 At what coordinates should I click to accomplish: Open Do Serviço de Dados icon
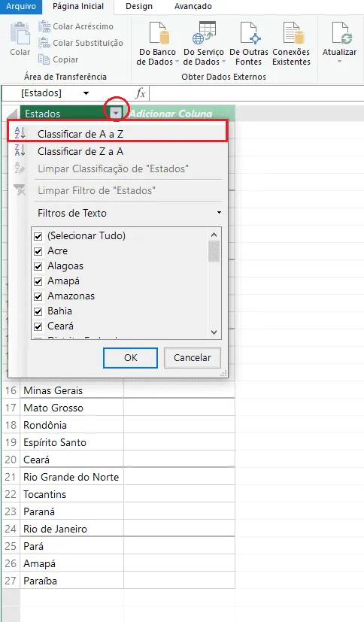click(204, 32)
